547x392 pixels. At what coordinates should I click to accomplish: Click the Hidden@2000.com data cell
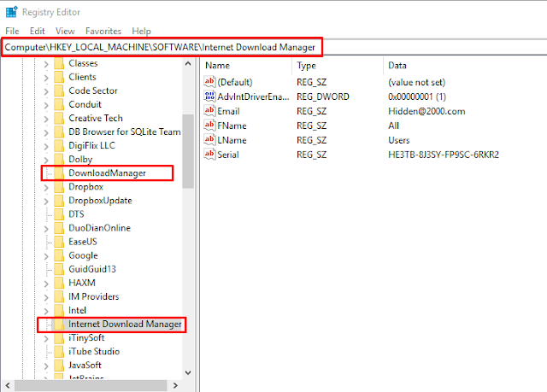point(426,111)
